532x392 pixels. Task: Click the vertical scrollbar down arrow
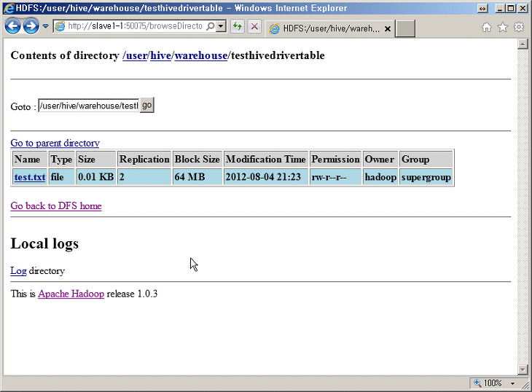click(x=522, y=369)
